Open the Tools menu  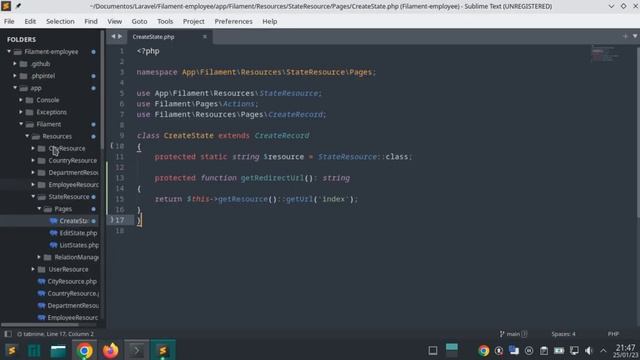pyautogui.click(x=165, y=21)
